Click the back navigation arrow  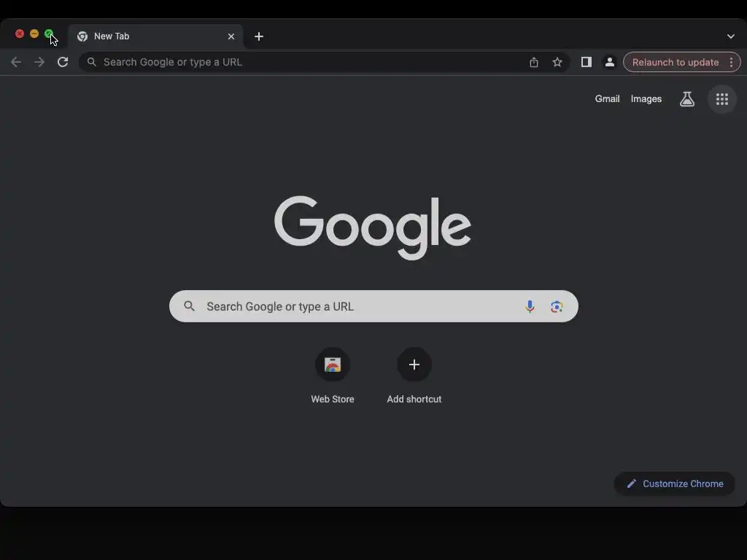pyautogui.click(x=16, y=62)
